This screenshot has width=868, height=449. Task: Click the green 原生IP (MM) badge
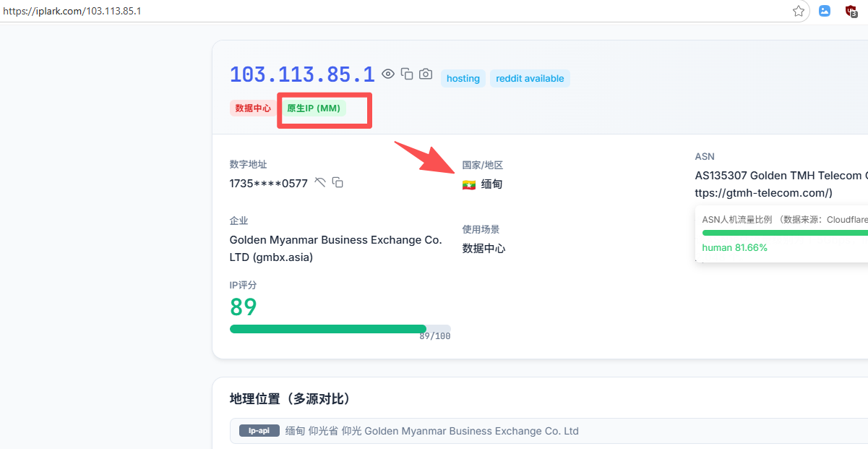[314, 108]
